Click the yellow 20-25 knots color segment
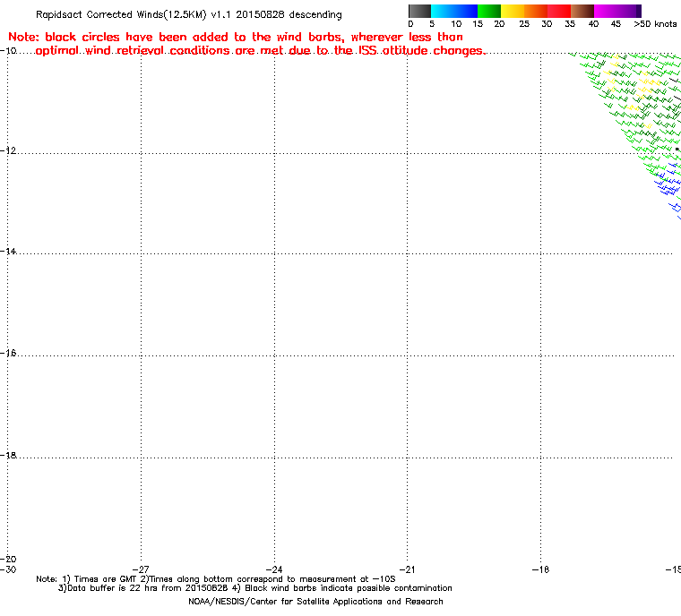 (x=513, y=11)
